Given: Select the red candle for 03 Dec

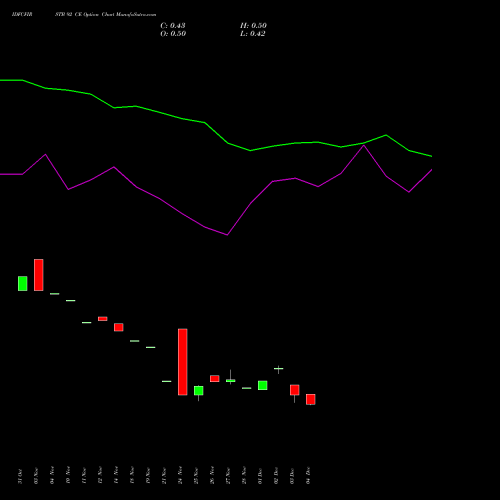Looking at the screenshot, I should click(x=295, y=390).
